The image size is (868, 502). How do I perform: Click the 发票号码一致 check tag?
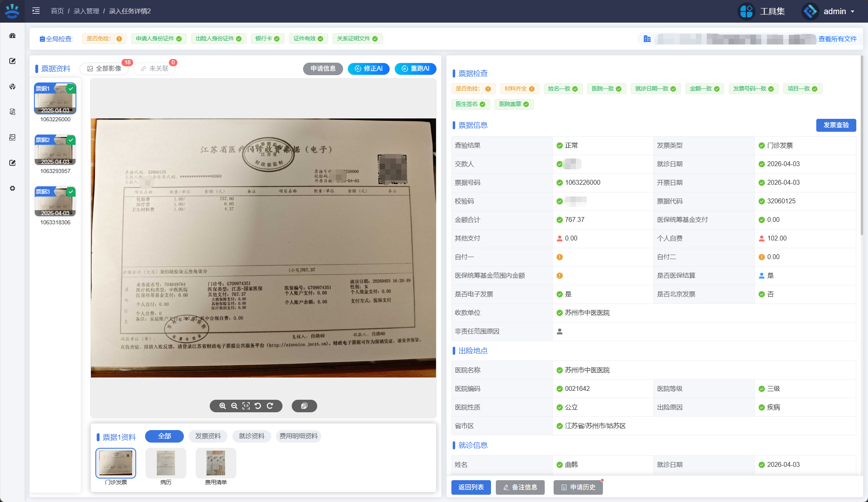pyautogui.click(x=754, y=89)
